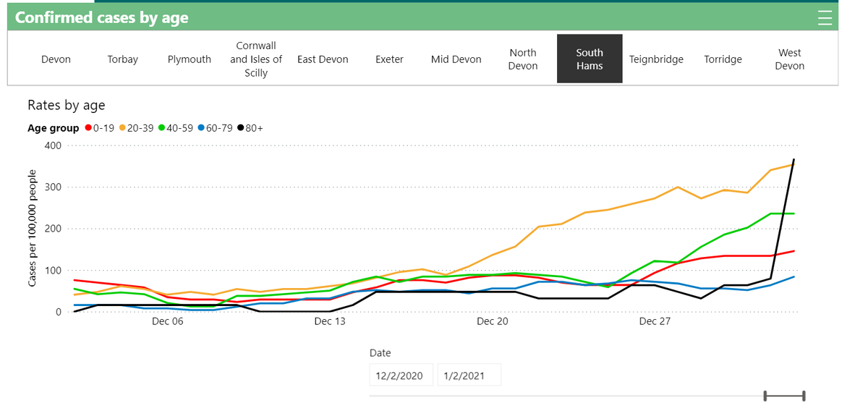
Task: Click the right handle of date slider
Action: point(804,395)
